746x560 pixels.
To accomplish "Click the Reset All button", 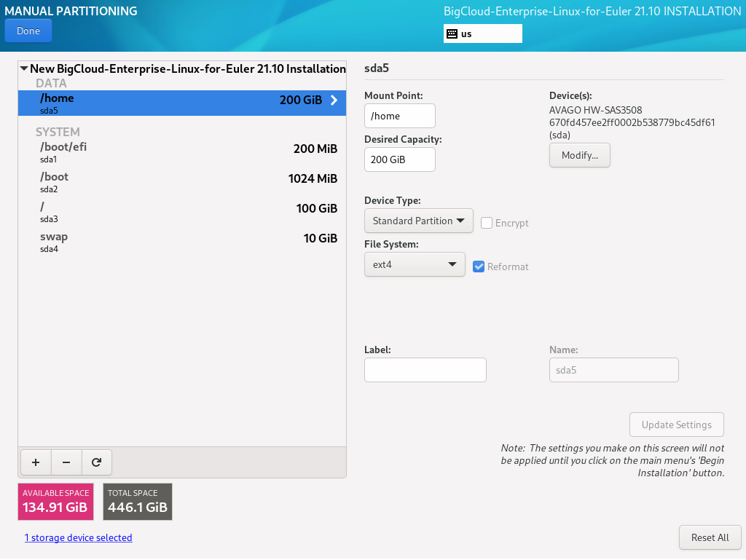I will [x=710, y=537].
